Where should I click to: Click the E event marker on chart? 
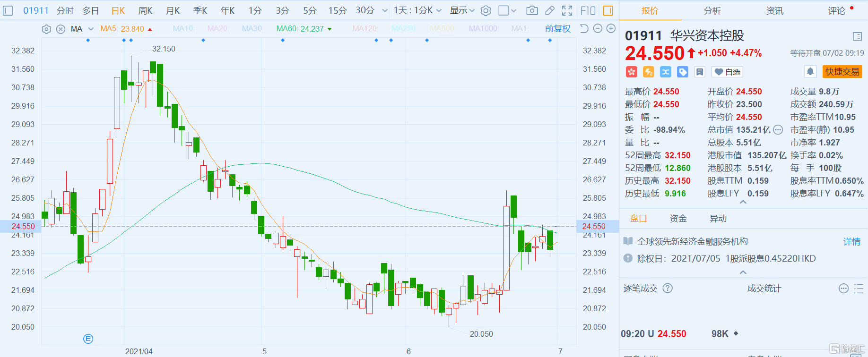pos(88,339)
